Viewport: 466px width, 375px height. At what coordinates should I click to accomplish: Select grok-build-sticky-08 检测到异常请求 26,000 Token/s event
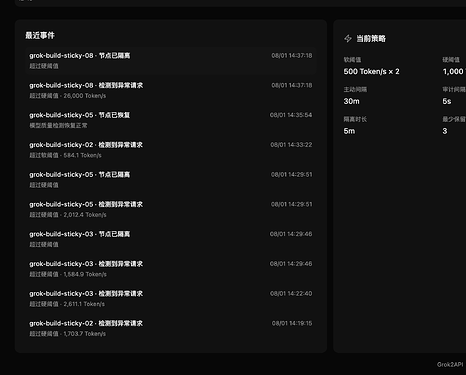[171, 90]
